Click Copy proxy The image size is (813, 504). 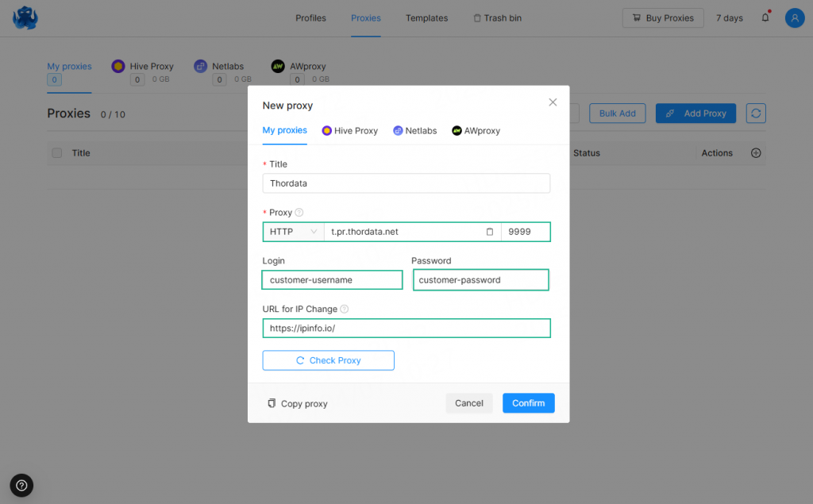pyautogui.click(x=298, y=403)
